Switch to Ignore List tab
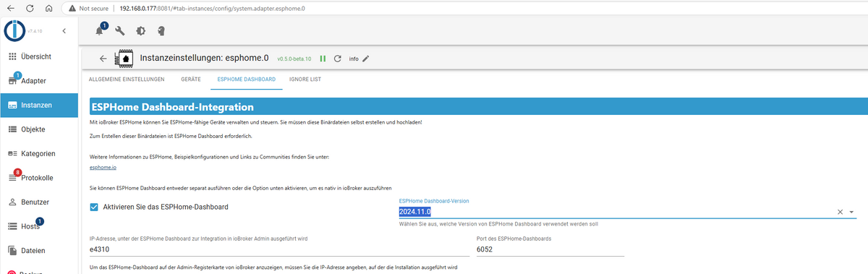 click(x=305, y=79)
